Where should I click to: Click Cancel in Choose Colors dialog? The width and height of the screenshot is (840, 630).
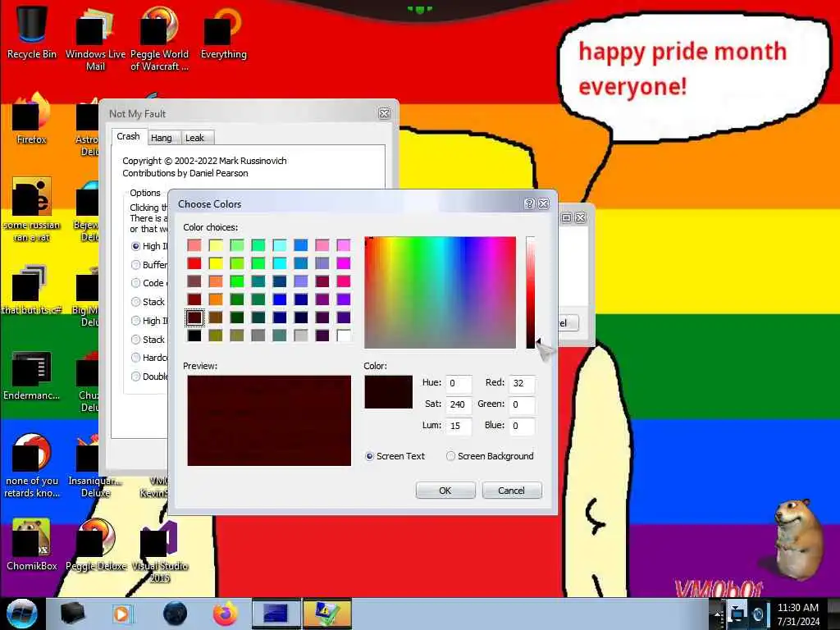(512, 491)
